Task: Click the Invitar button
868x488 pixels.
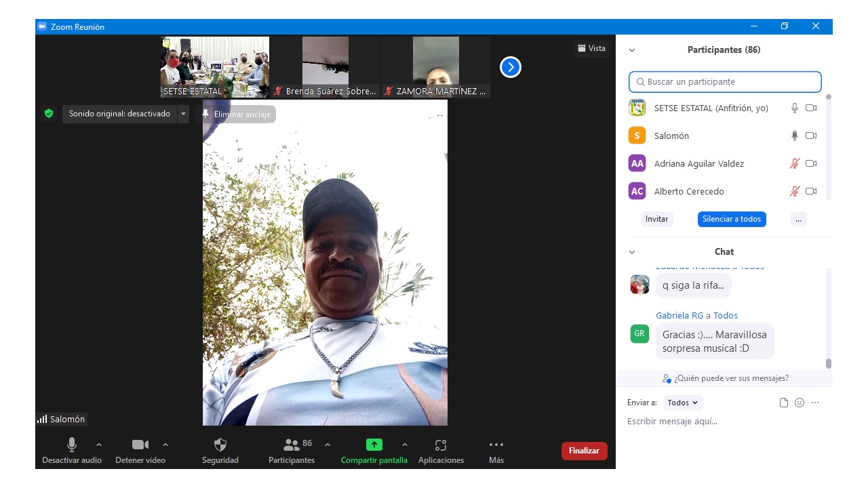Action: tap(656, 219)
